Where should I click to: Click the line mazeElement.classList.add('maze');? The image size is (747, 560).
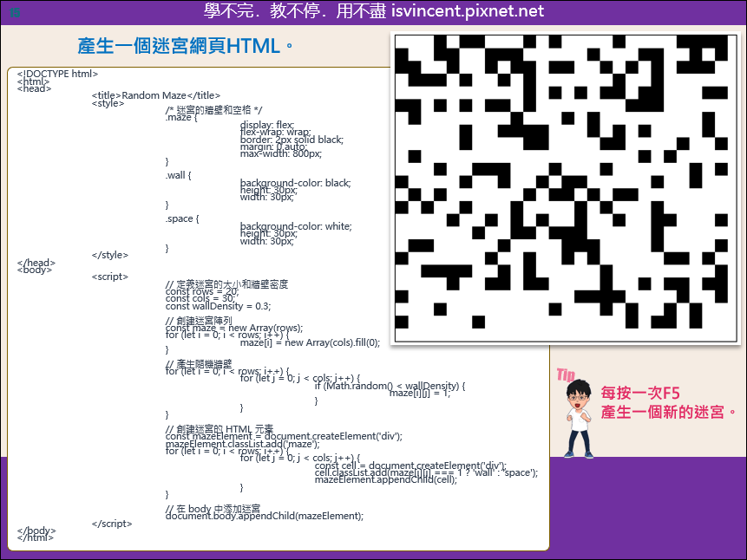tap(242, 444)
